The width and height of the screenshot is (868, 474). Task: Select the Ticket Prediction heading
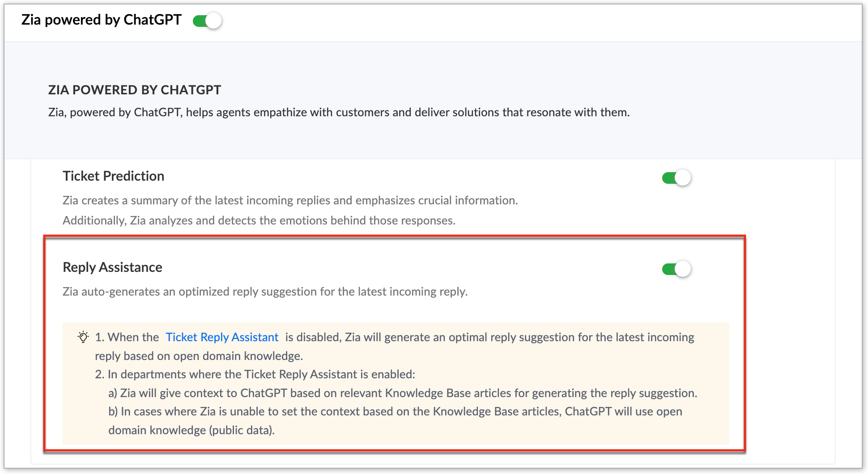point(113,176)
